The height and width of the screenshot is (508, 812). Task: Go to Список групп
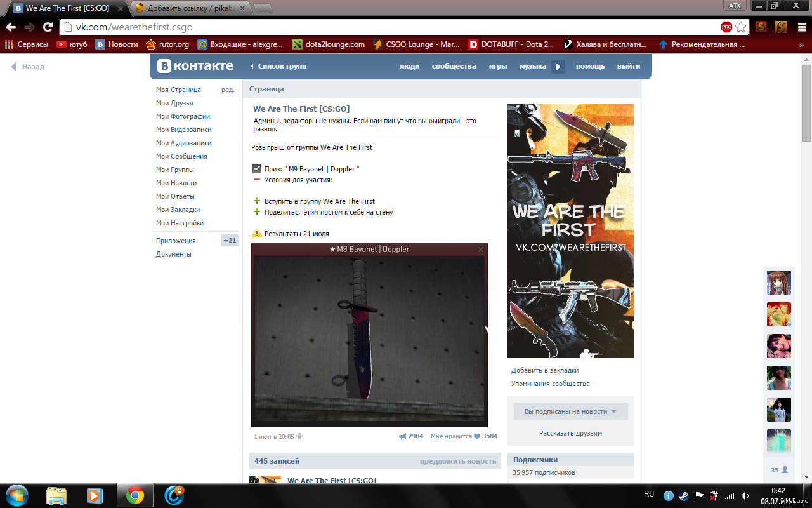coord(278,66)
